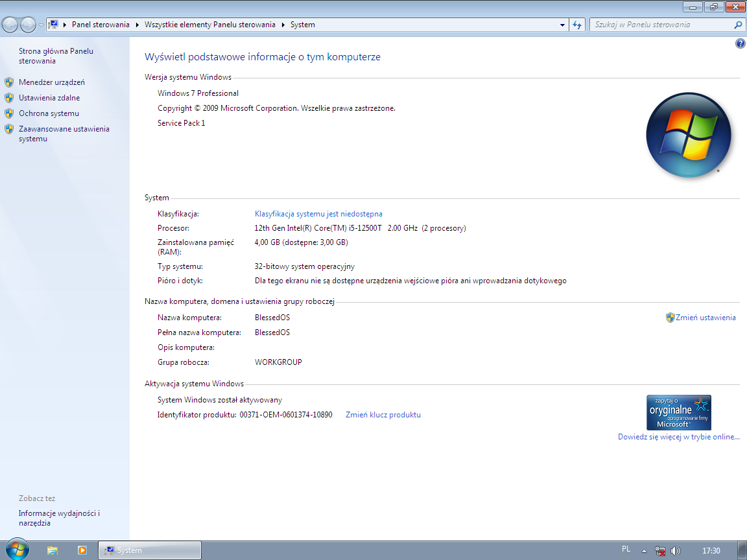747x560 pixels.
Task: Open recent pages dropdown next to Forward
Action: (41, 25)
